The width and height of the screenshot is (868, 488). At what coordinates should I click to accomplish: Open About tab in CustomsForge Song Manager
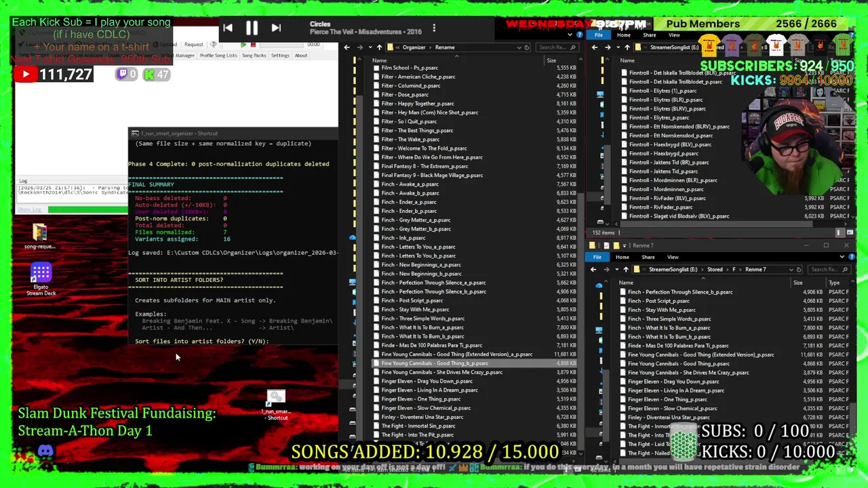coord(301,56)
